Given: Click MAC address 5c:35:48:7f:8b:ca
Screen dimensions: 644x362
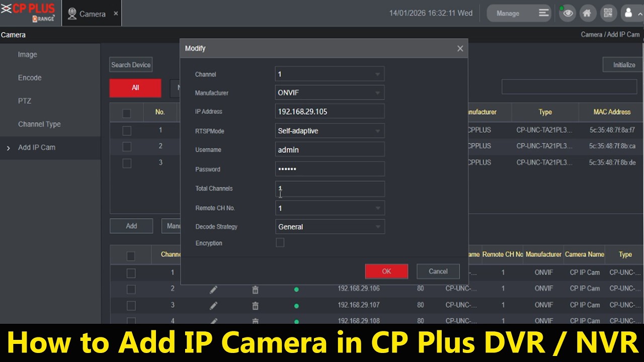Looking at the screenshot, I should click(612, 146).
